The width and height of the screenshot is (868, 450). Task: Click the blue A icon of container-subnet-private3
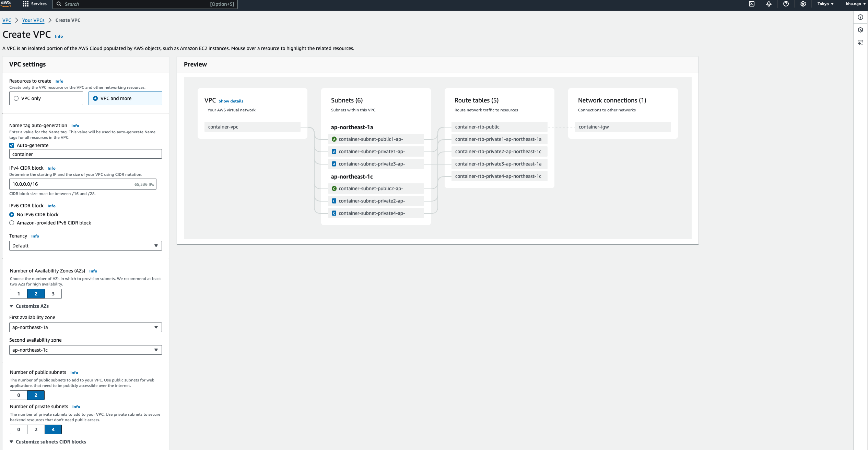334,164
